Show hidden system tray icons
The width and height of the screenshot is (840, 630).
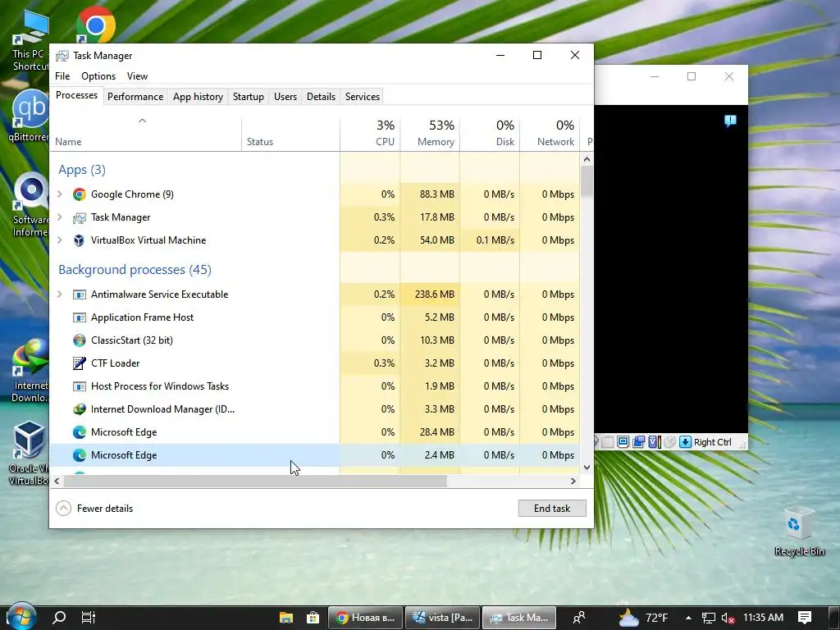coord(688,619)
